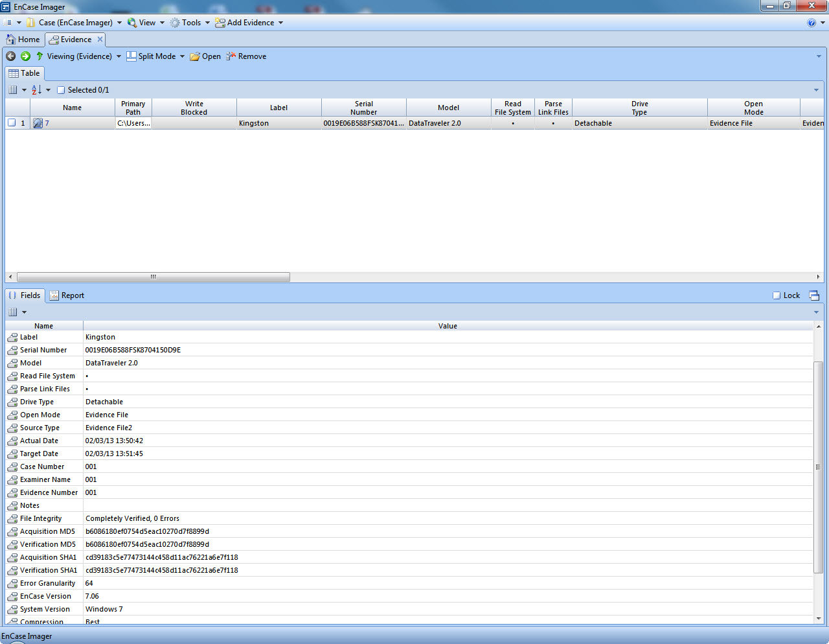Click the green up-level arrow icon
The width and height of the screenshot is (829, 644).
pos(40,56)
